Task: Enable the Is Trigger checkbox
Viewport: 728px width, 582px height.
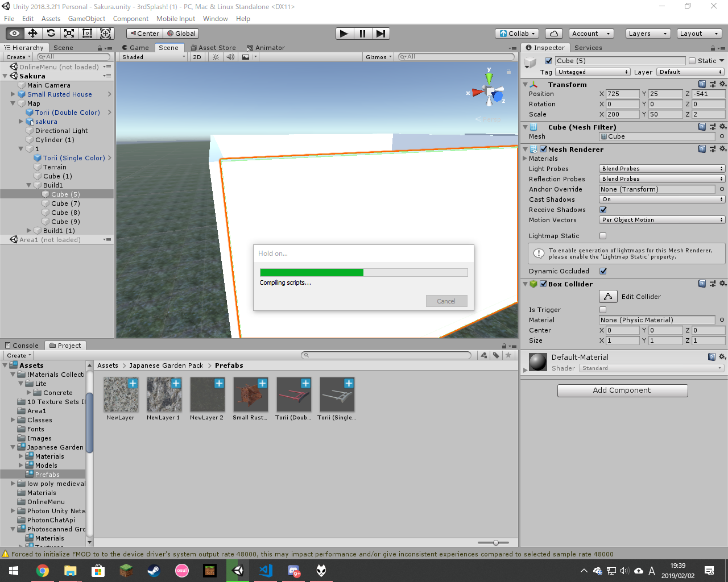Action: coord(603,310)
